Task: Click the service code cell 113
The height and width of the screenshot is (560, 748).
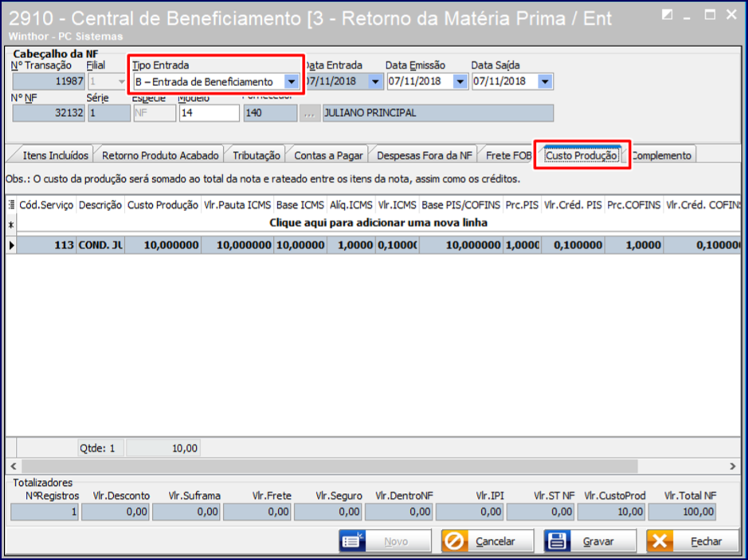Action: (46, 245)
